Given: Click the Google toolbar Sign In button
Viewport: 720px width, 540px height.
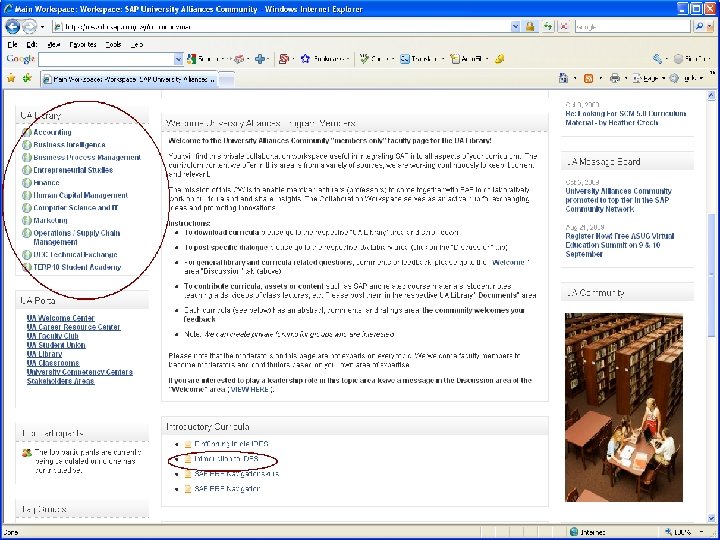Looking at the screenshot, I should pos(691,59).
